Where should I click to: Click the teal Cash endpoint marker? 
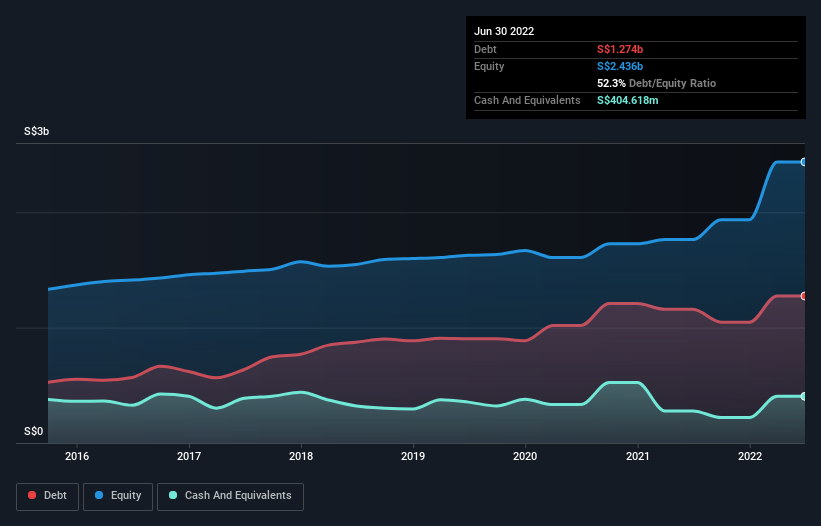point(804,396)
